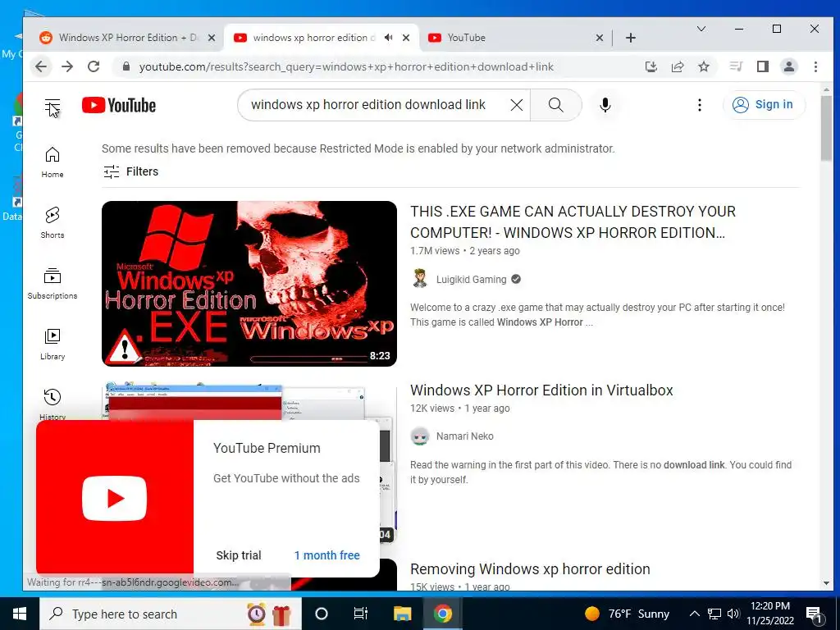The image size is (840, 630).
Task: Go to Home in YouTube sidebar
Action: (52, 162)
